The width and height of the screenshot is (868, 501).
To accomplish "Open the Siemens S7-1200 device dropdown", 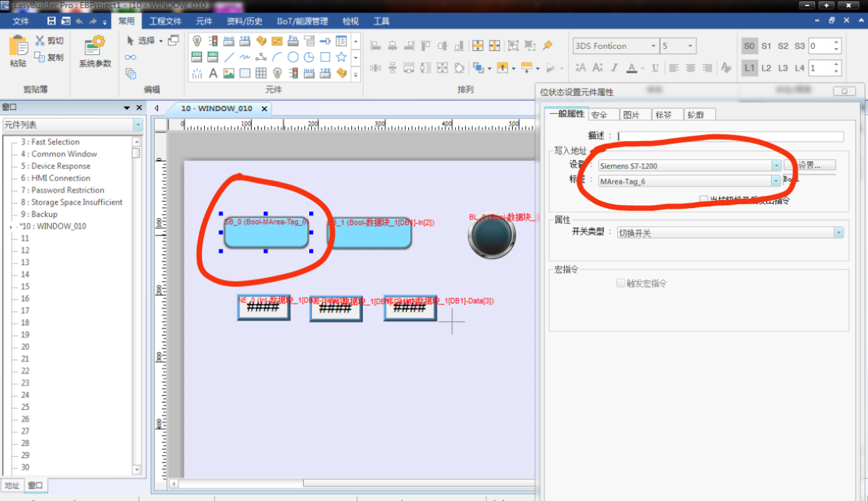I will click(x=776, y=165).
